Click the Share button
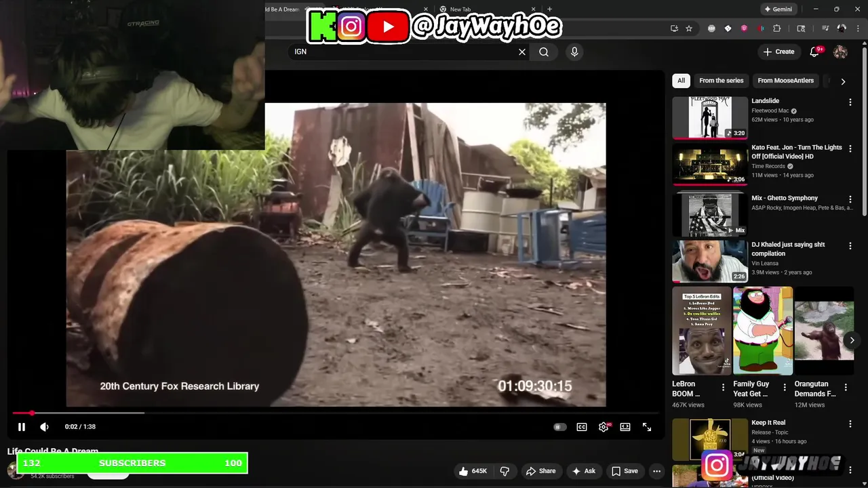The width and height of the screenshot is (868, 488). tap(540, 471)
